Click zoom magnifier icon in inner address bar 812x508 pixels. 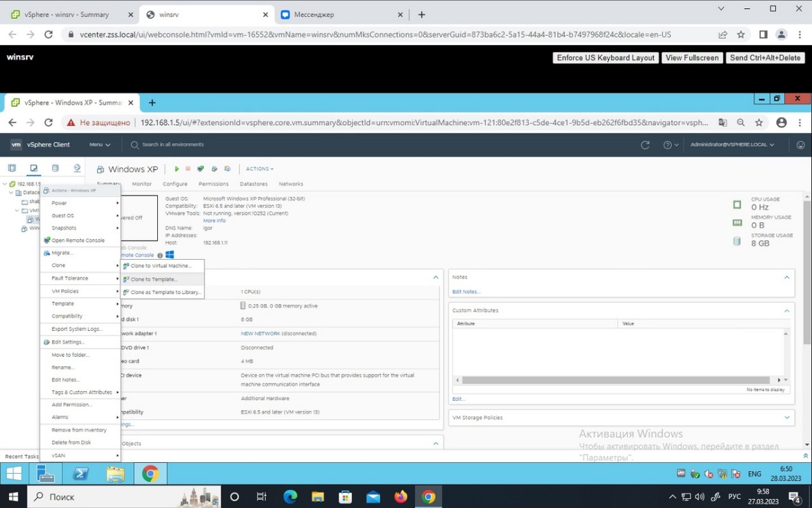click(x=740, y=123)
